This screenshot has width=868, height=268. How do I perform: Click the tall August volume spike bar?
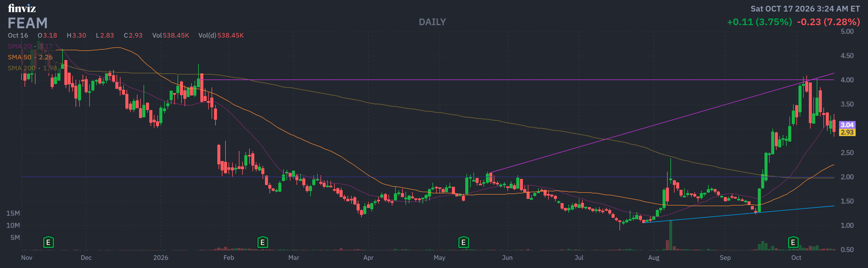[670, 235]
